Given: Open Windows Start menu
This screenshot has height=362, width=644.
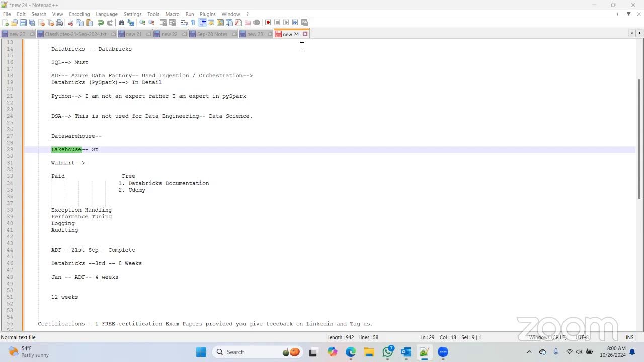Looking at the screenshot, I should point(201,352).
